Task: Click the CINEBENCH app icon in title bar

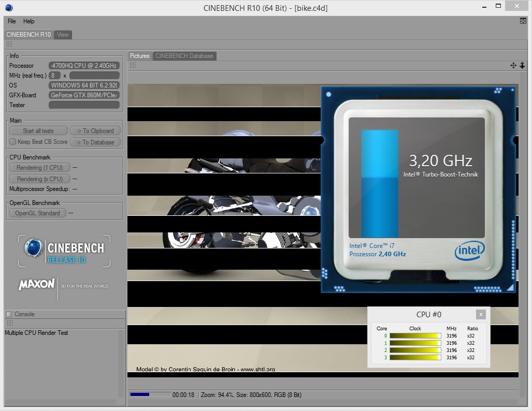Action: 9,7
